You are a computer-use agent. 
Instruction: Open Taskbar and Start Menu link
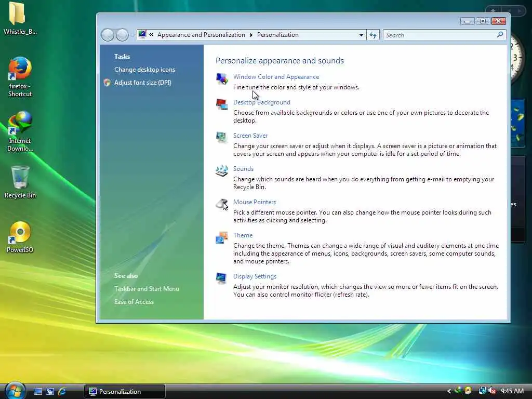[x=147, y=289]
